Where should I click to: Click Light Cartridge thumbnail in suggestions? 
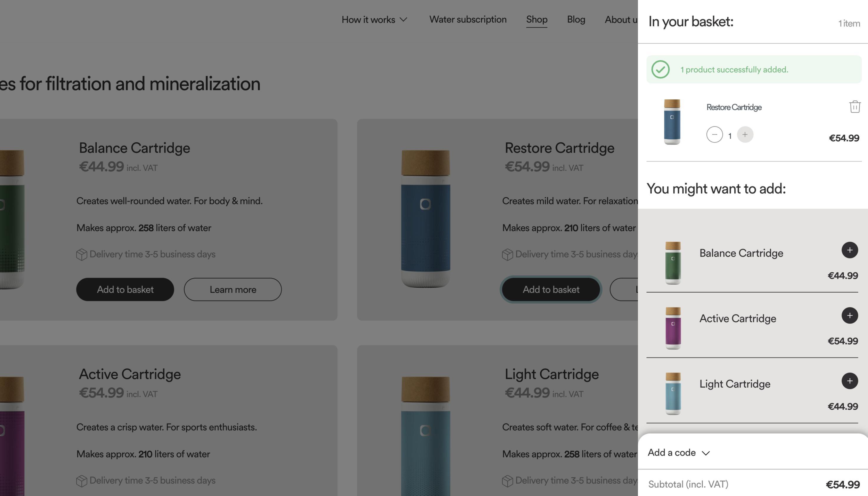(673, 393)
